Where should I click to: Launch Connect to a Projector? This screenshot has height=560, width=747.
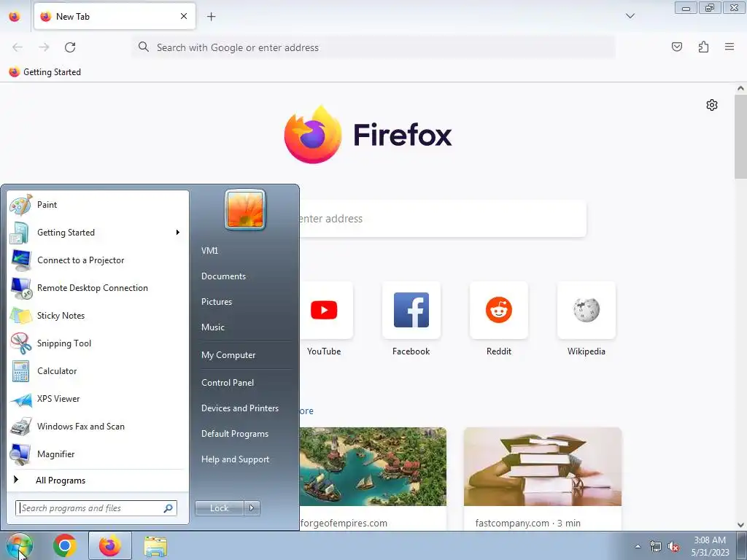(x=98, y=260)
